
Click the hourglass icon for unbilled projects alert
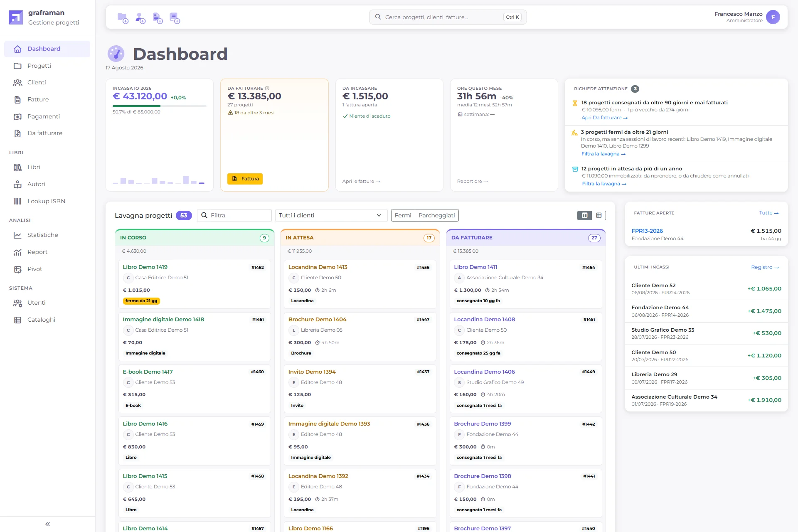coord(575,103)
